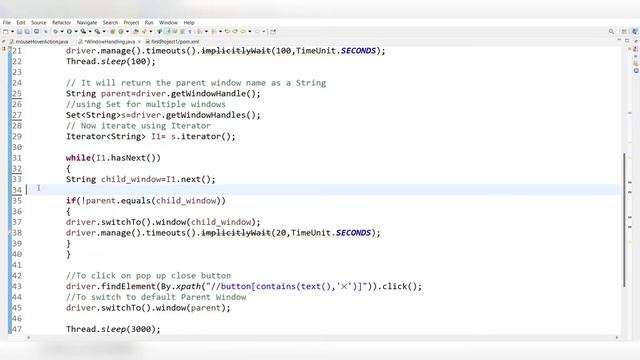
Task: Open the Navigate menu
Action: tap(87, 22)
